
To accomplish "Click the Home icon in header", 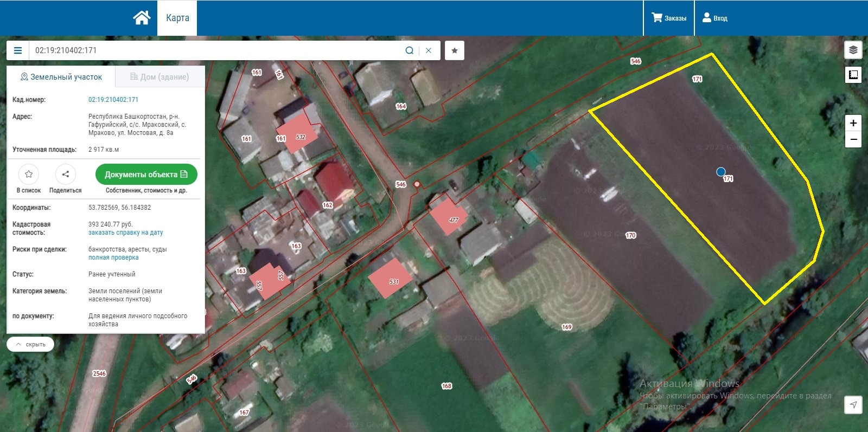I will coord(142,18).
